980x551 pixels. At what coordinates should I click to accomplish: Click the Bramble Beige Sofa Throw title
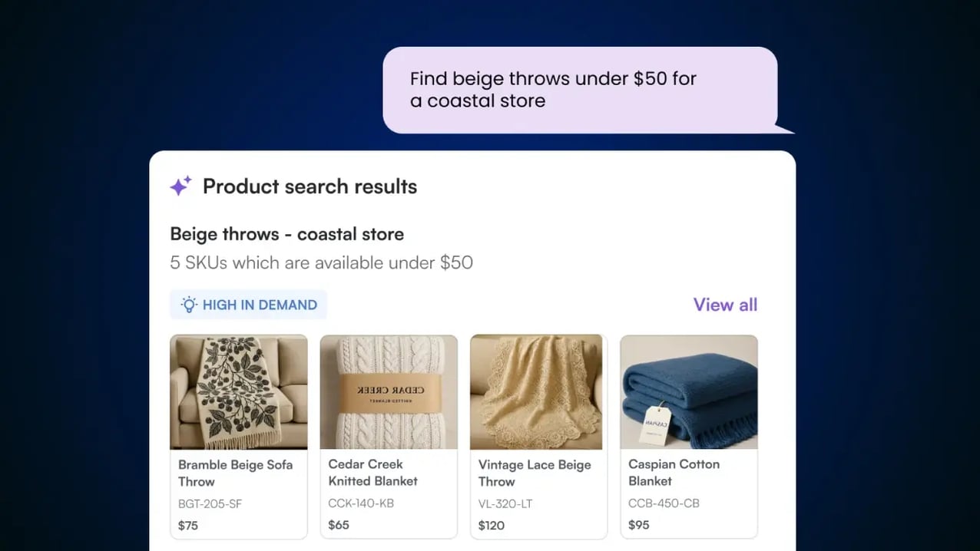[235, 473]
